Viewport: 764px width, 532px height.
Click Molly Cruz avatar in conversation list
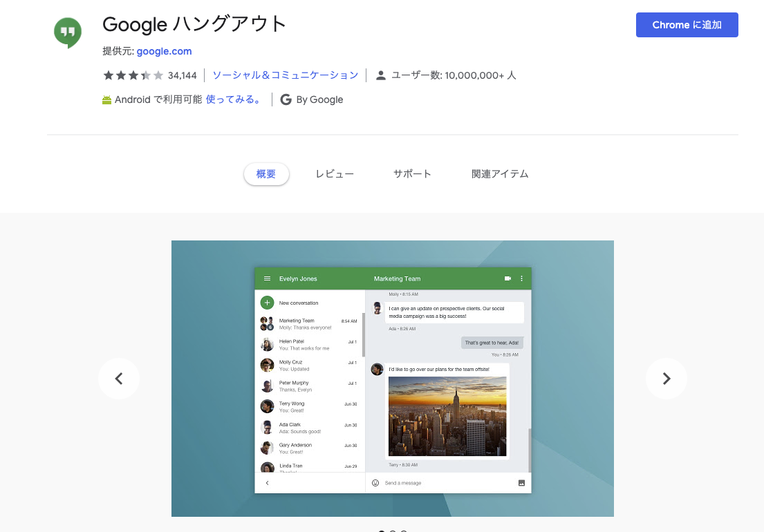[267, 365]
